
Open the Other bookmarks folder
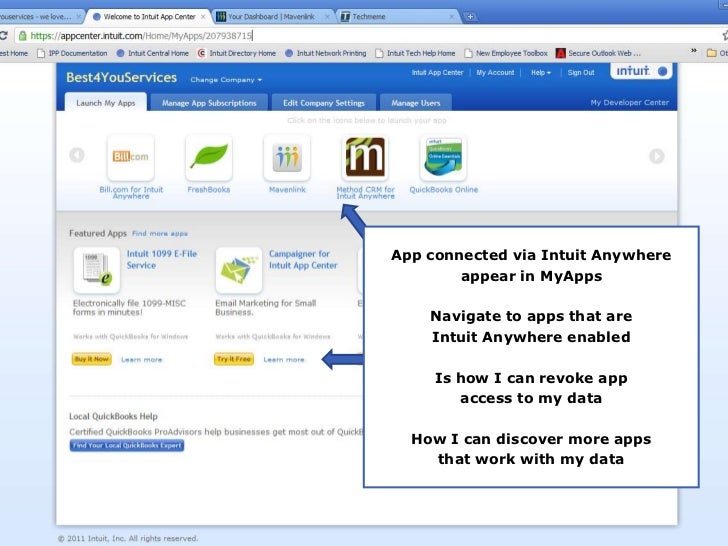click(x=717, y=53)
